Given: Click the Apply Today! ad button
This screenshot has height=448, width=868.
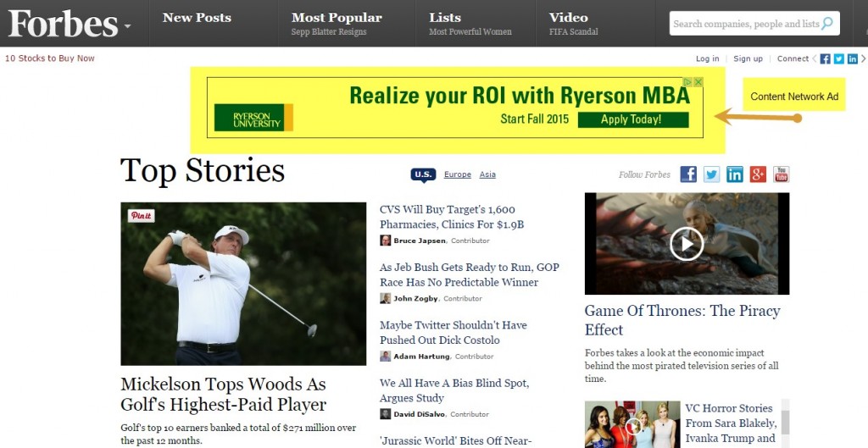Looking at the screenshot, I should 633,119.
